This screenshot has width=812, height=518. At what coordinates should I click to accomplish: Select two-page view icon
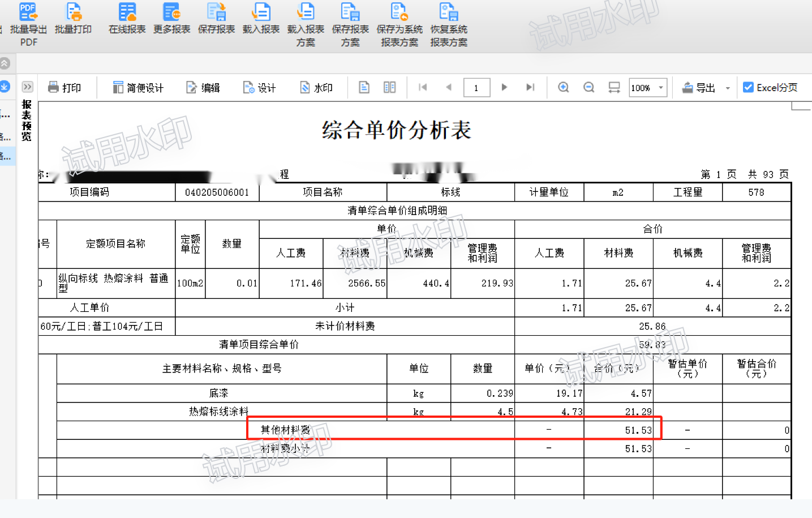390,87
